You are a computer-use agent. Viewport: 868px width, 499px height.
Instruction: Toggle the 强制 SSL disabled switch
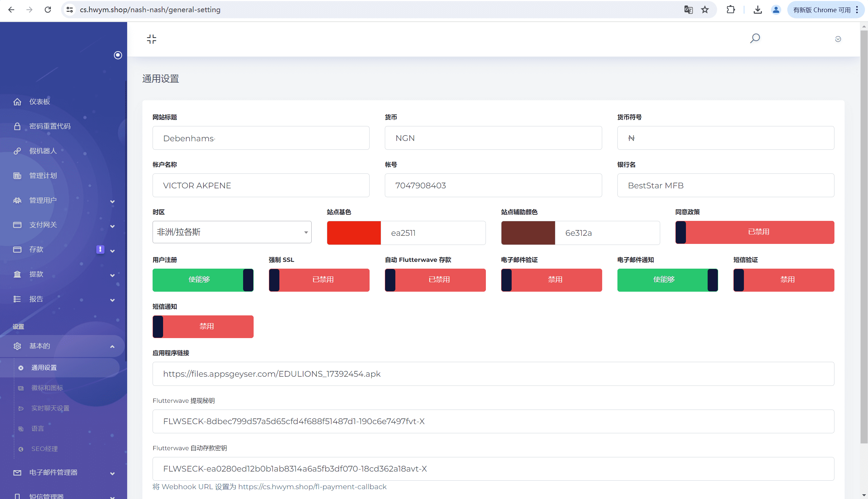coord(319,280)
